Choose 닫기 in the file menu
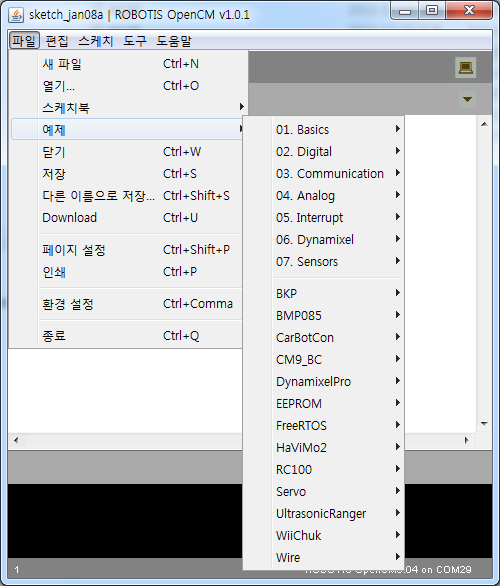The width and height of the screenshot is (500, 586). tap(127, 152)
